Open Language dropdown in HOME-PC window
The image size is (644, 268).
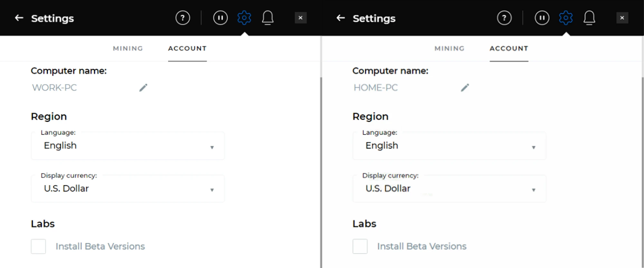(x=449, y=146)
